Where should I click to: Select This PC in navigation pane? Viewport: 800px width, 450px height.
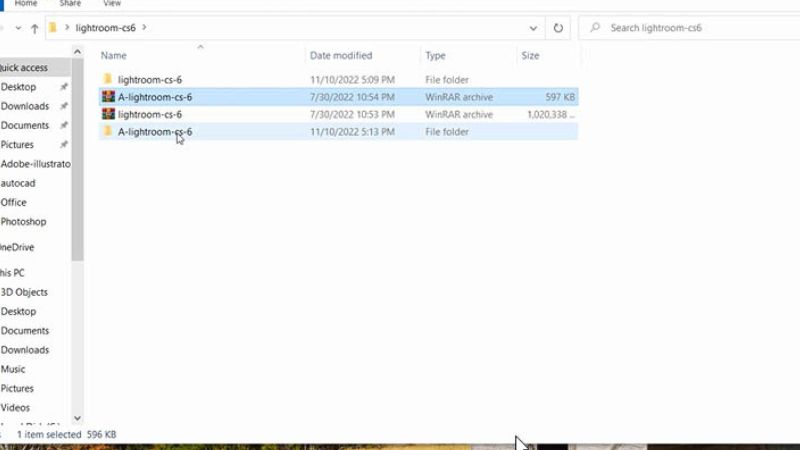[x=12, y=273]
